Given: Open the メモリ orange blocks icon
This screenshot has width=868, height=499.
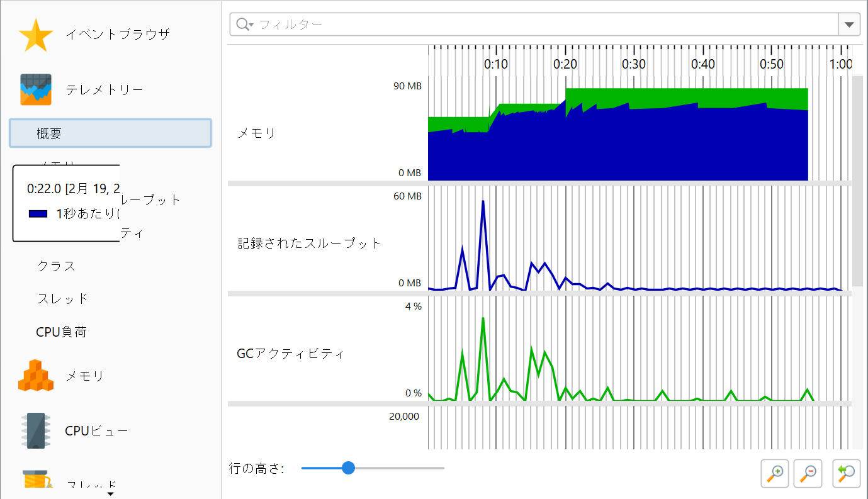Looking at the screenshot, I should pos(35,376).
